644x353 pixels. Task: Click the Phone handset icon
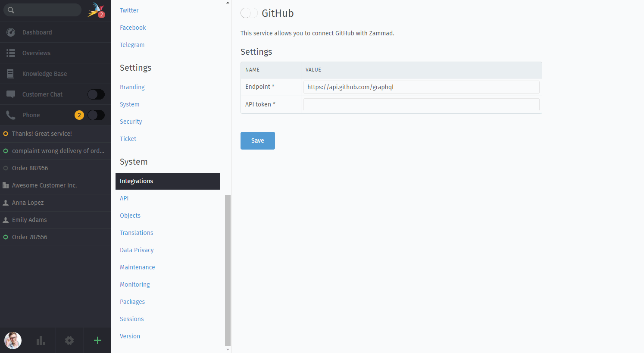pyautogui.click(x=11, y=115)
